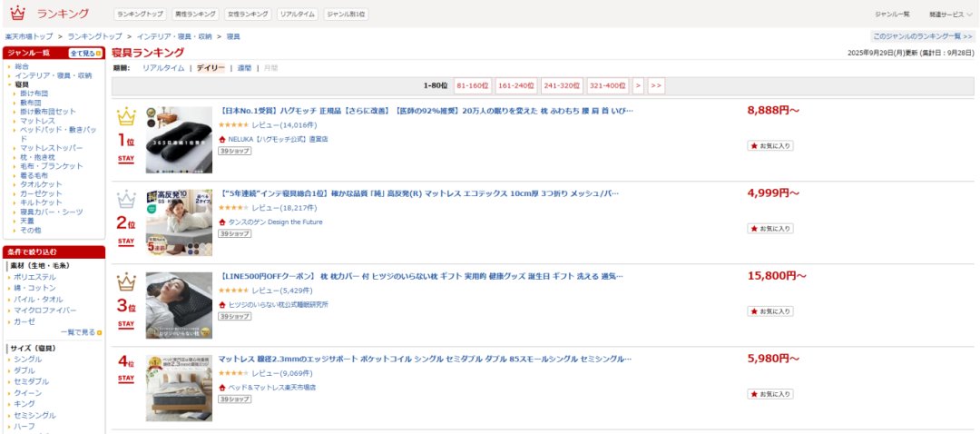The height and width of the screenshot is (434, 980).
Task: Go to ranks 161-240位
Action: point(517,85)
